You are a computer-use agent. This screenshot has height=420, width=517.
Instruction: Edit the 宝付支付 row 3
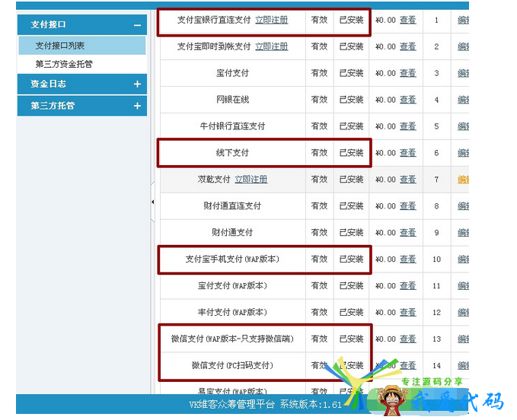point(463,73)
